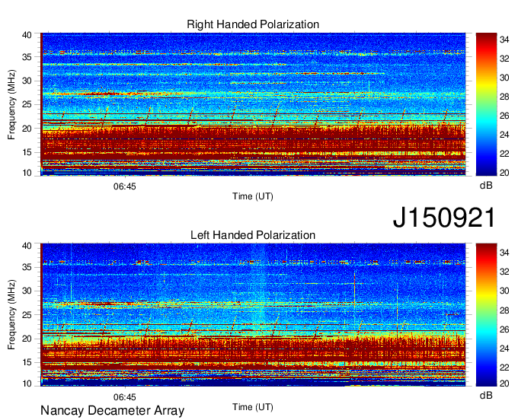Click the 'J150921' observation label
Viewport: 518px width, 420px height.
pos(444,218)
